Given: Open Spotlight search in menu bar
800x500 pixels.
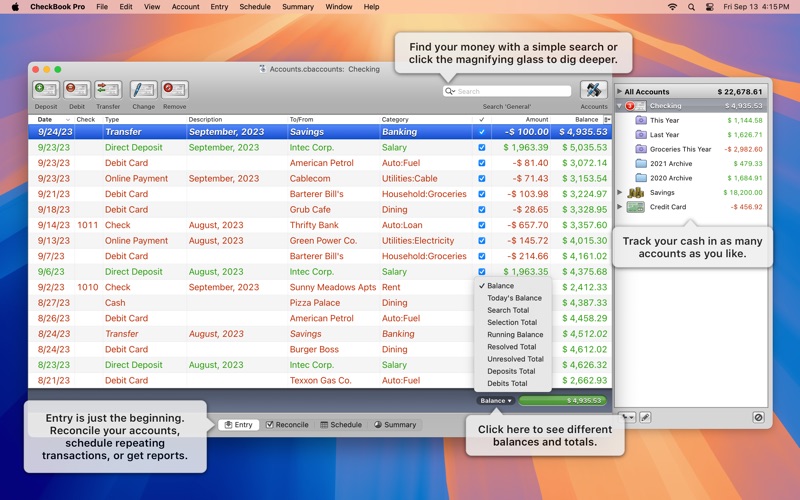Looking at the screenshot, I should (x=691, y=7).
